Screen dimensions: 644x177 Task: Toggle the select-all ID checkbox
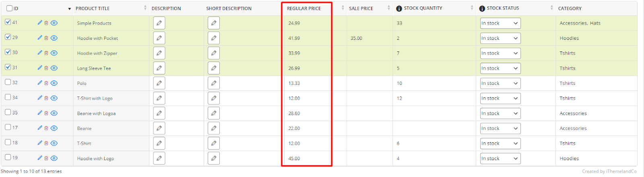pyautogui.click(x=9, y=8)
